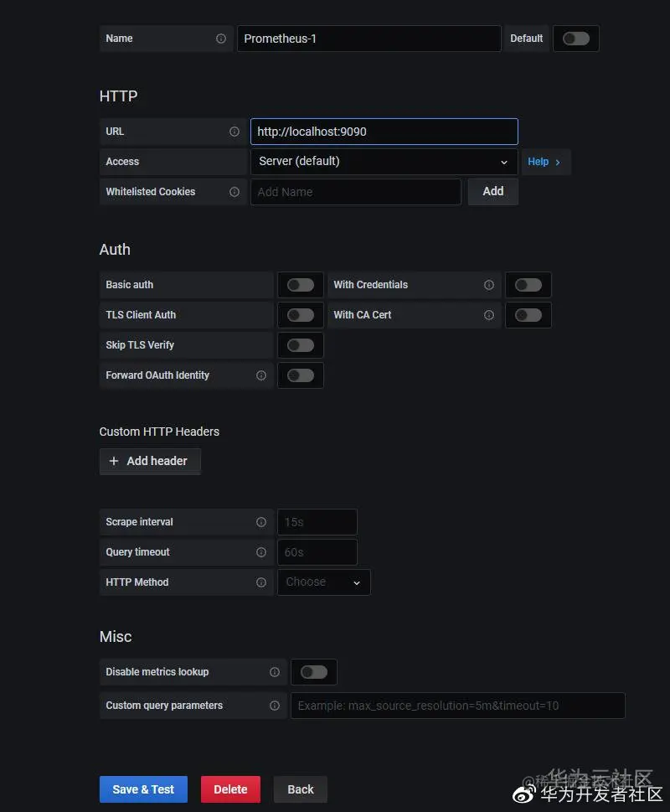This screenshot has width=670, height=812.
Task: Click the info icon next to Name
Action: [x=221, y=39]
